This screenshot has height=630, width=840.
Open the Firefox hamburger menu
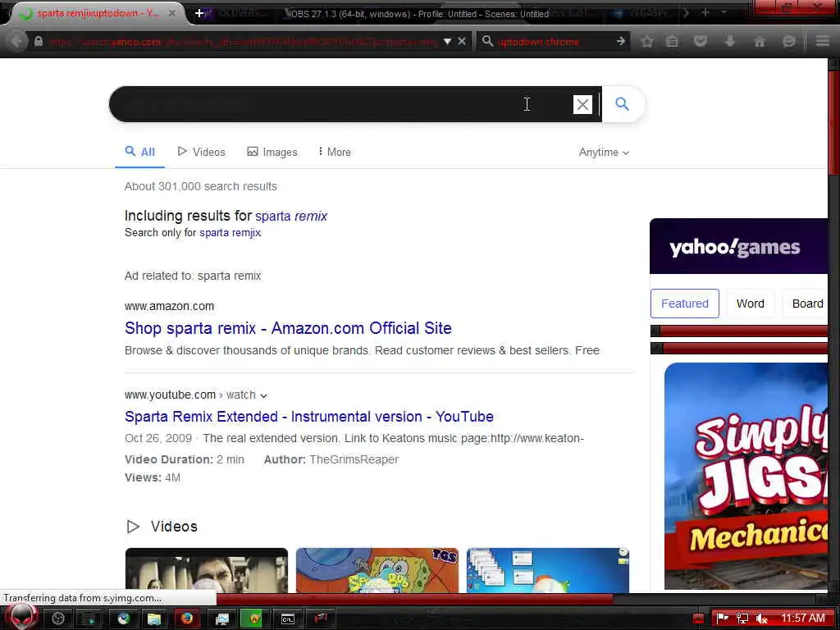[x=823, y=41]
